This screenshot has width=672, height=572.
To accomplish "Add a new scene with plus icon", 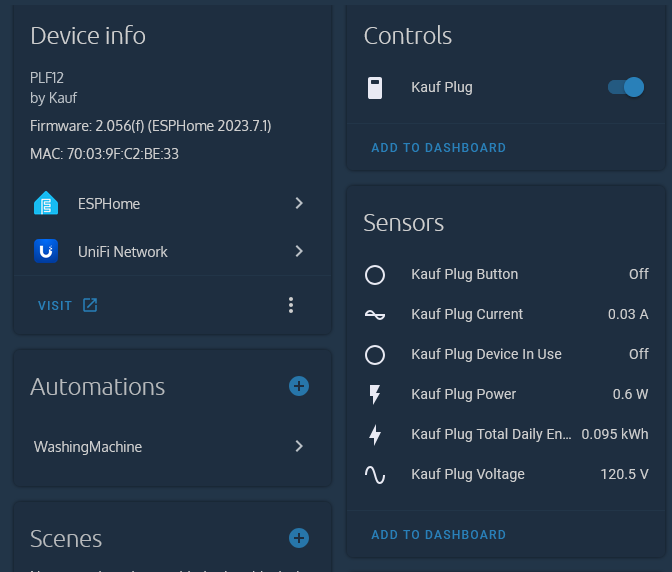I will coord(298,538).
